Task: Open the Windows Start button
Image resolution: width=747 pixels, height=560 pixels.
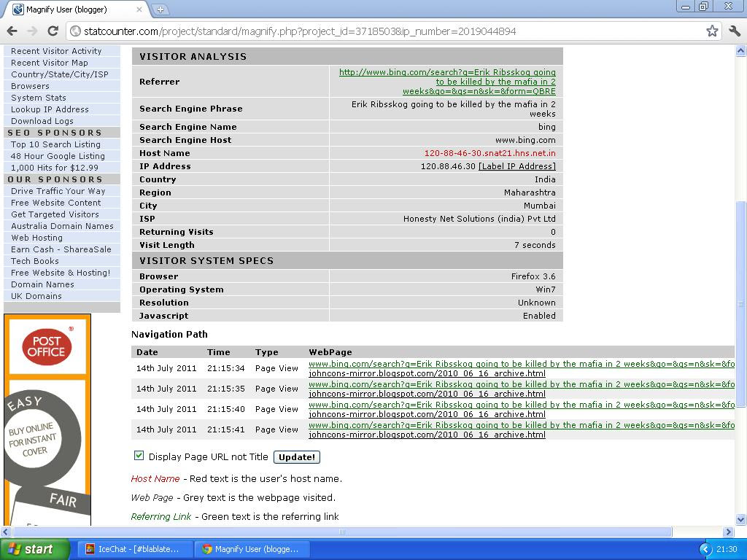Action: [x=34, y=549]
